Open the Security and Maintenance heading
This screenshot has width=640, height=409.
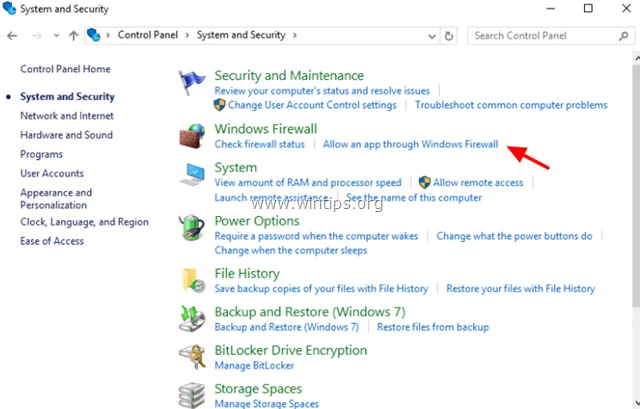click(x=289, y=76)
